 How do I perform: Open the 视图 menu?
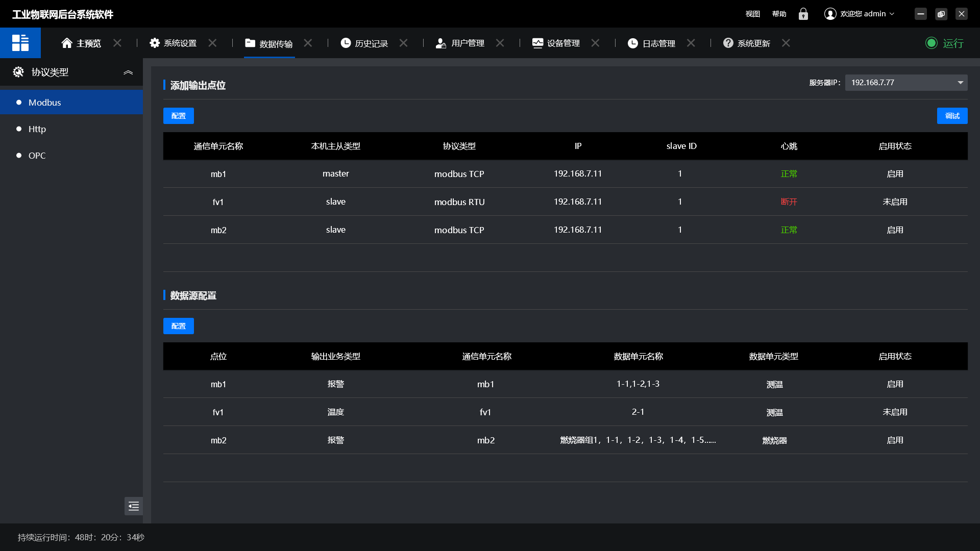tap(752, 14)
